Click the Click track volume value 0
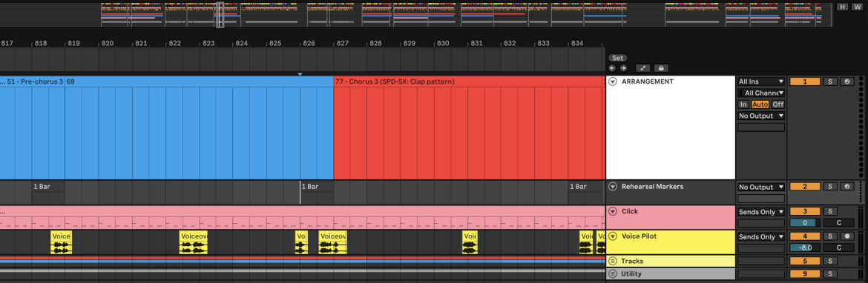The width and height of the screenshot is (868, 283). click(804, 223)
